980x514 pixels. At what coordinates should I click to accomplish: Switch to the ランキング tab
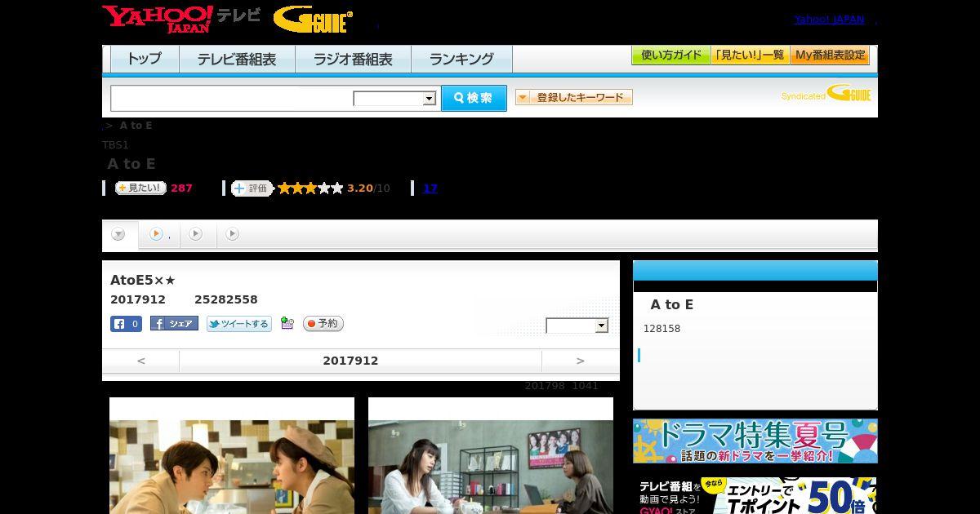[461, 59]
